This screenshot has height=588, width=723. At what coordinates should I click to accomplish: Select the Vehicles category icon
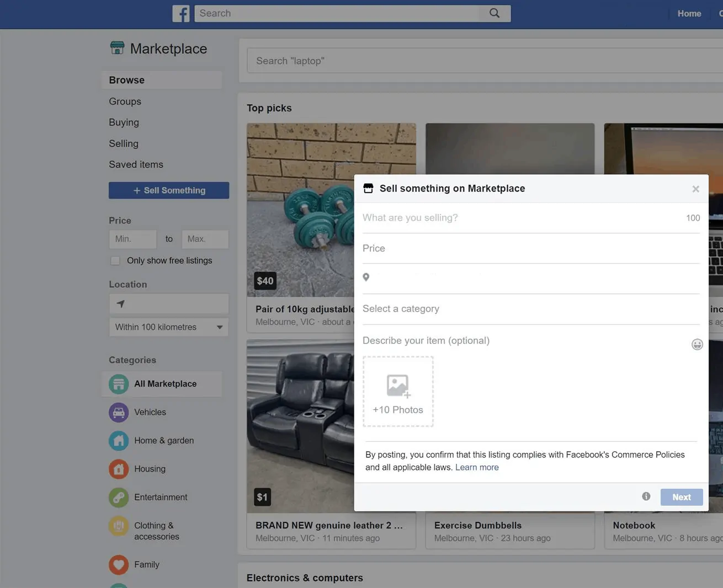pyautogui.click(x=118, y=412)
